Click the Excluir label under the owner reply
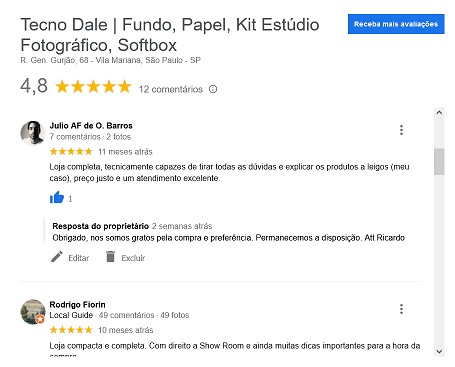The image size is (455, 367). coord(133,258)
